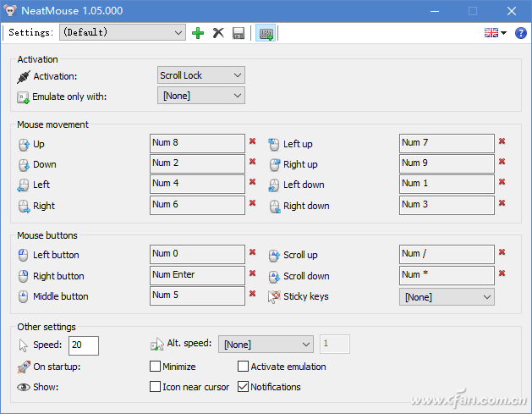Clear the Middle button binding Num 5
Viewport: 532px width, 414px height.
click(252, 294)
